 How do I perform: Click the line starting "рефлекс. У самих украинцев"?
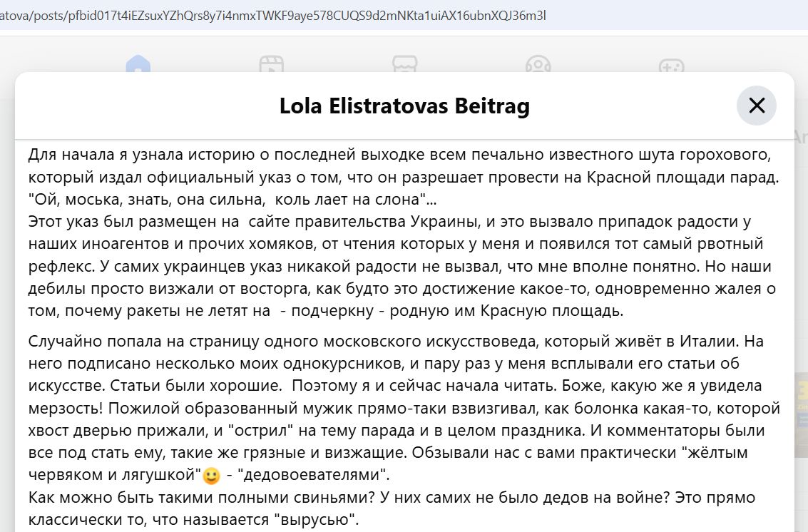click(x=399, y=266)
